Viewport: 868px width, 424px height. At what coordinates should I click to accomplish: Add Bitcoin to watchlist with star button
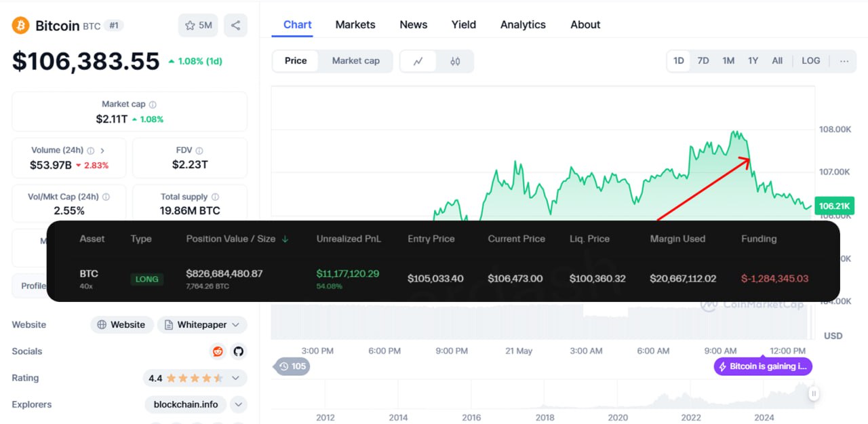198,26
